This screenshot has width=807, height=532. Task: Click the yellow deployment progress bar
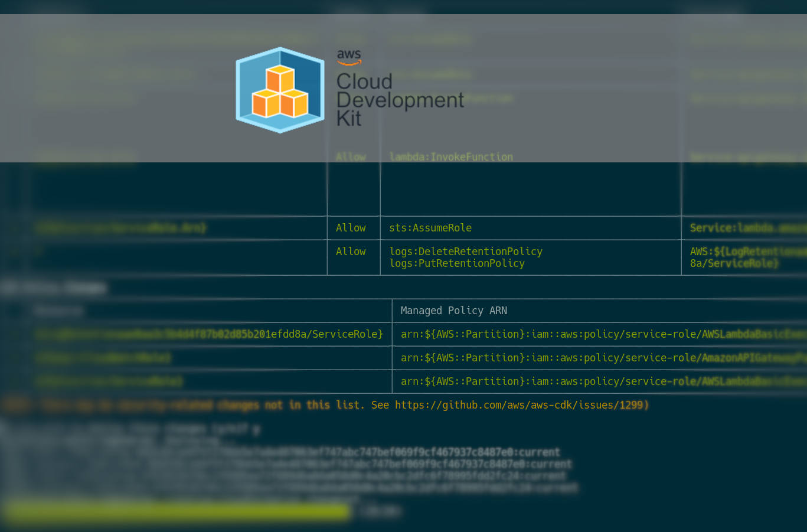tap(177, 511)
